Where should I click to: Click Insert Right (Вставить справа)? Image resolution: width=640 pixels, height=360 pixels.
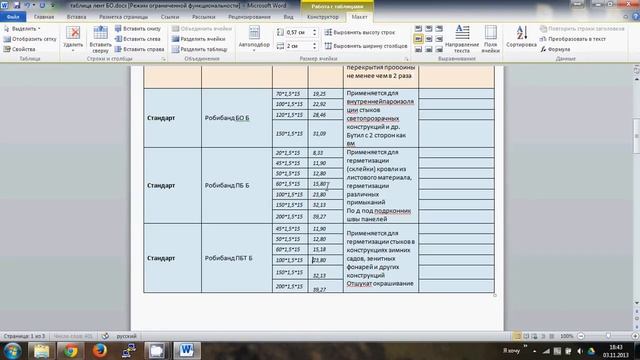point(139,49)
